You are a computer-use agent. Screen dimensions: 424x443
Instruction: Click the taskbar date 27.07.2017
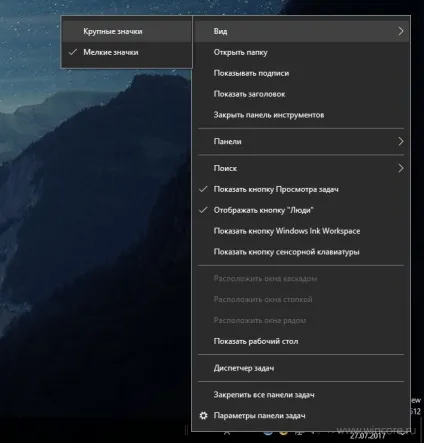click(x=367, y=436)
